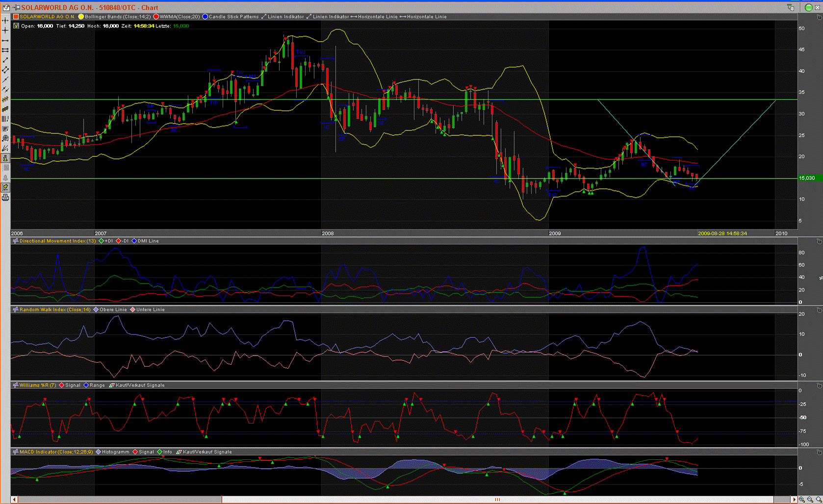823x504 pixels.
Task: Click the Bollinger Bands yellow legend swatch
Action: click(x=81, y=17)
